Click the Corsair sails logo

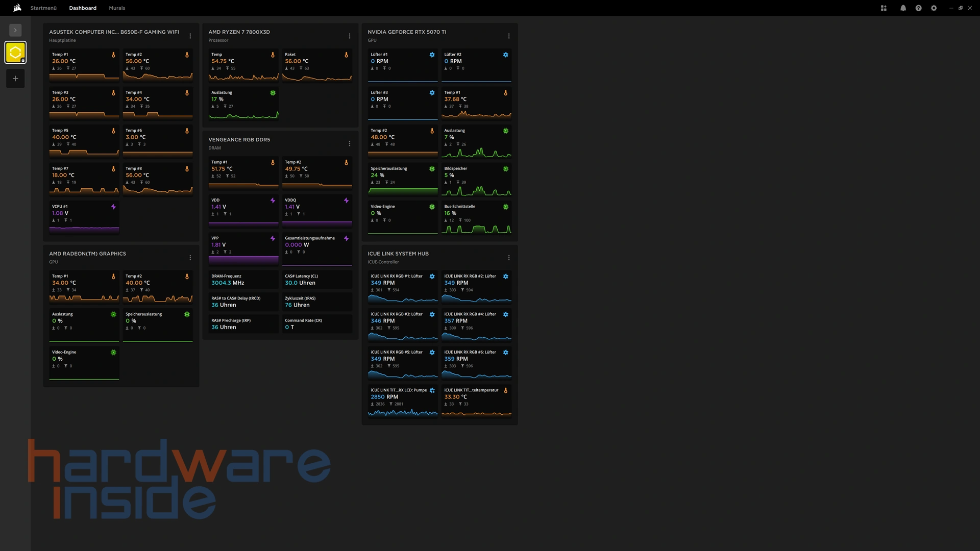(17, 8)
